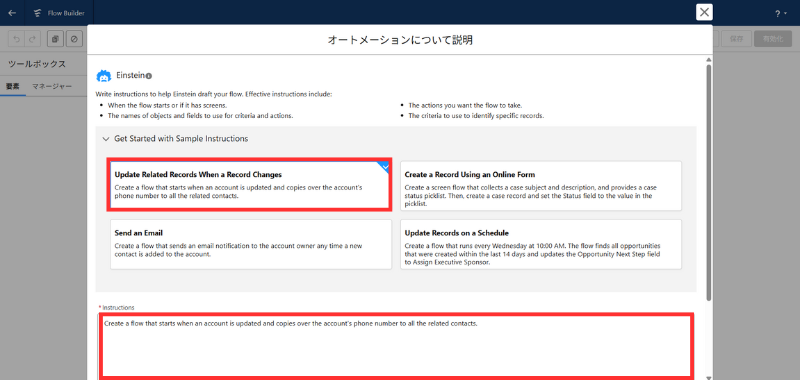
Task: Click the "When the flow starts" bullet text
Action: 167,105
